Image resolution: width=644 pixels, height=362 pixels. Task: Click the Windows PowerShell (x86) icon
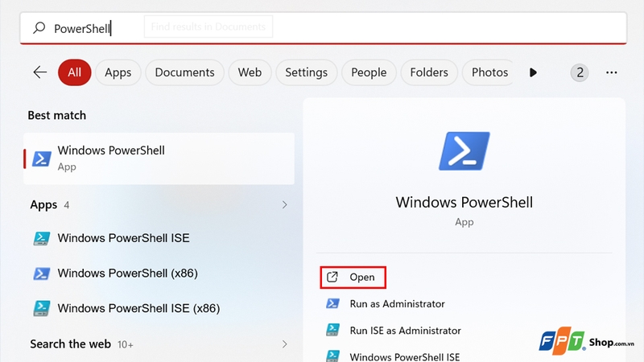tap(42, 274)
